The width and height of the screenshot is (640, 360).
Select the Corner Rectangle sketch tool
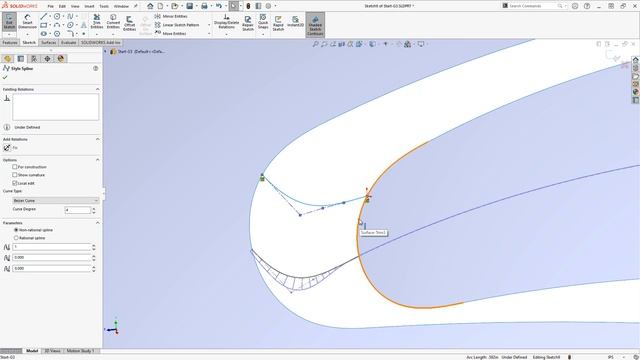[x=44, y=25]
